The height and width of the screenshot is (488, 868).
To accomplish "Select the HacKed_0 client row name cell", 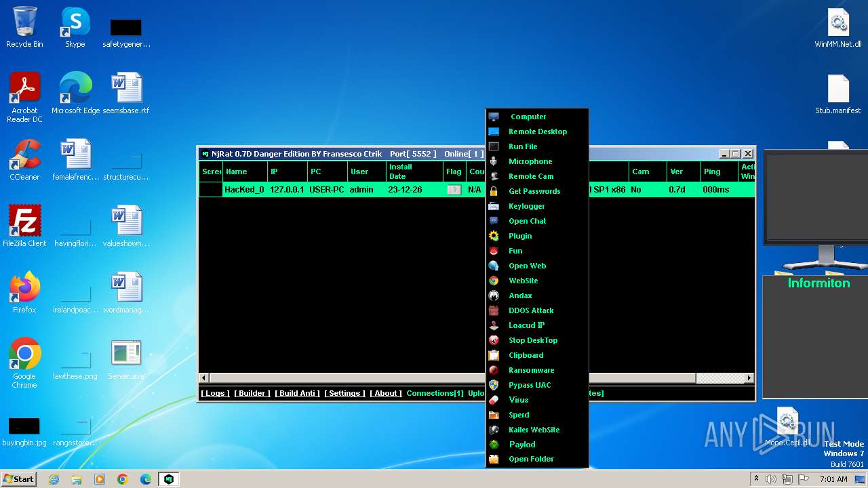I will (244, 190).
